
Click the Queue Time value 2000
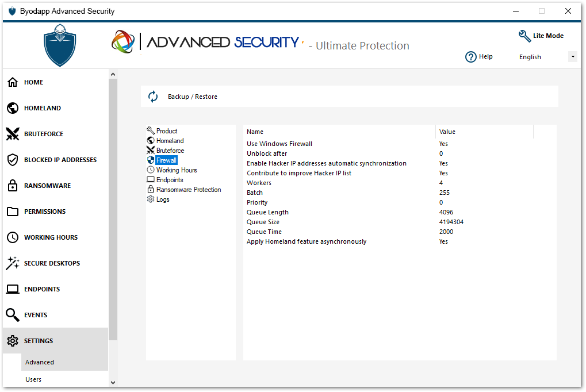(446, 232)
